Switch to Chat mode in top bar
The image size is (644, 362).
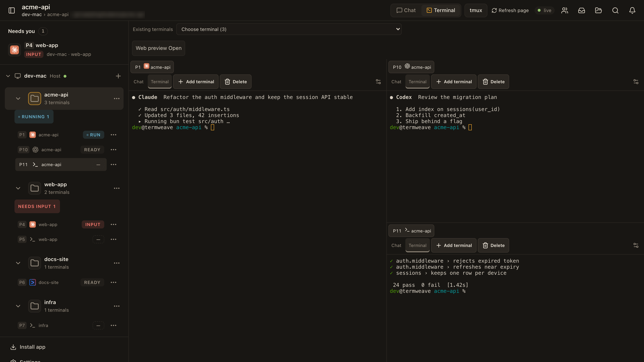click(406, 10)
